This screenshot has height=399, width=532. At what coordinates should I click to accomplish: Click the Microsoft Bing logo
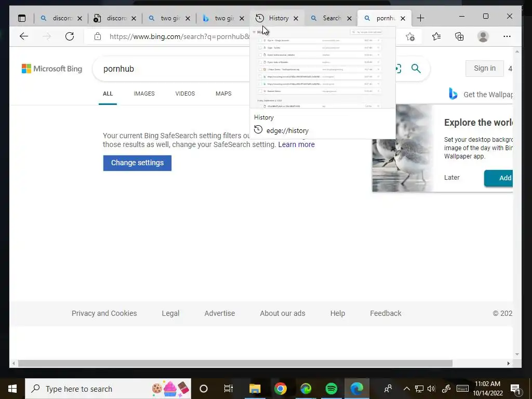coord(52,69)
